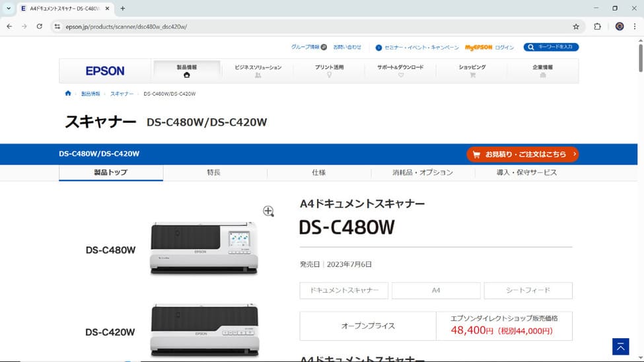Viewport: 644px width, 362px height.
Task: Click the EPSON logo
Action: (x=105, y=71)
